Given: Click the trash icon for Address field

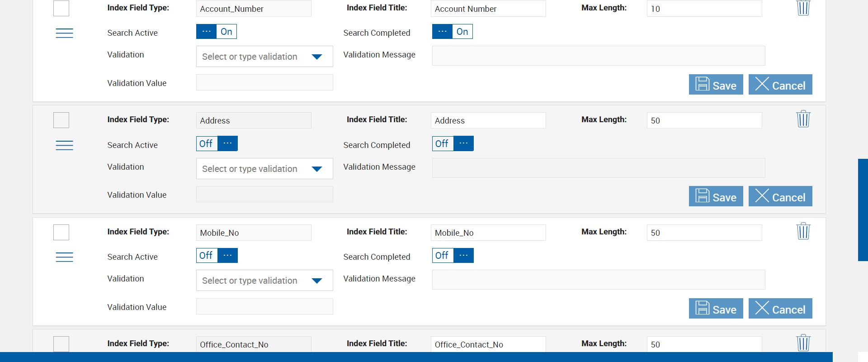Looking at the screenshot, I should (x=803, y=119).
